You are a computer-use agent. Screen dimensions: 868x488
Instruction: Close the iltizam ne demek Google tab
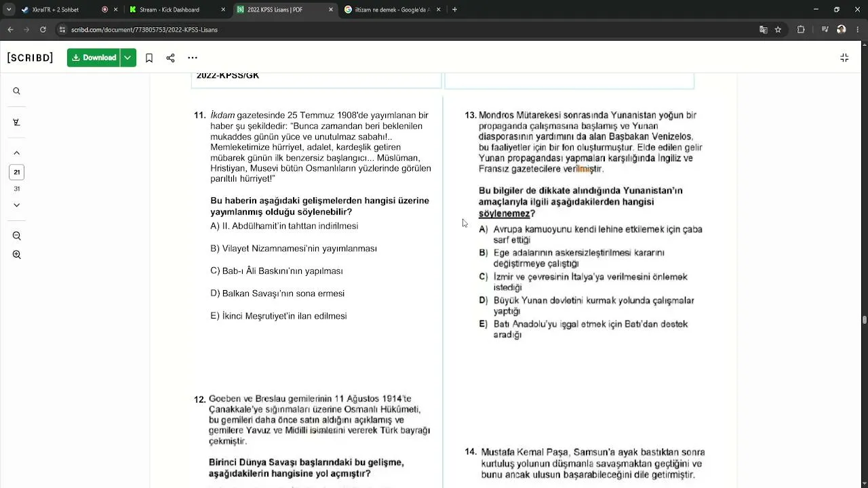pos(439,9)
